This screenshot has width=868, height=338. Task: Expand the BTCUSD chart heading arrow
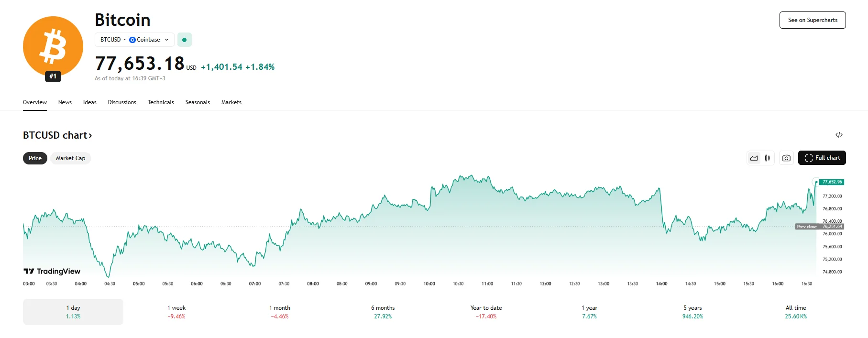90,136
